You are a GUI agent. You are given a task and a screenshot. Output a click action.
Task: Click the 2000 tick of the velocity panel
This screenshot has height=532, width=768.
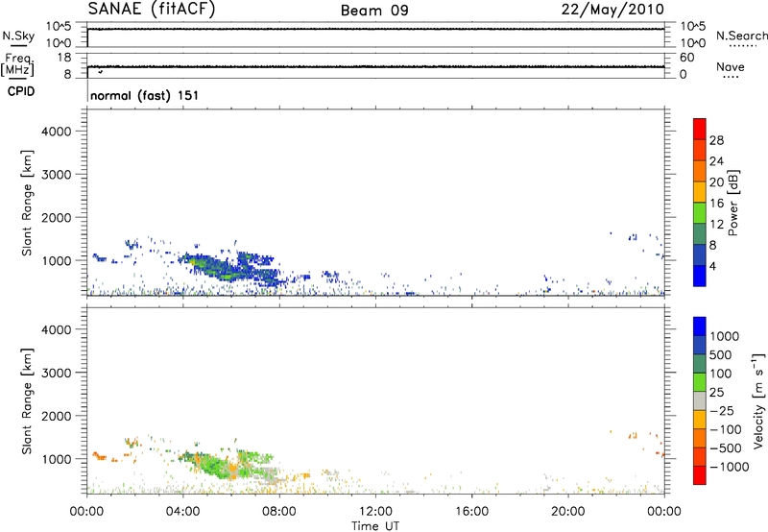point(57,416)
